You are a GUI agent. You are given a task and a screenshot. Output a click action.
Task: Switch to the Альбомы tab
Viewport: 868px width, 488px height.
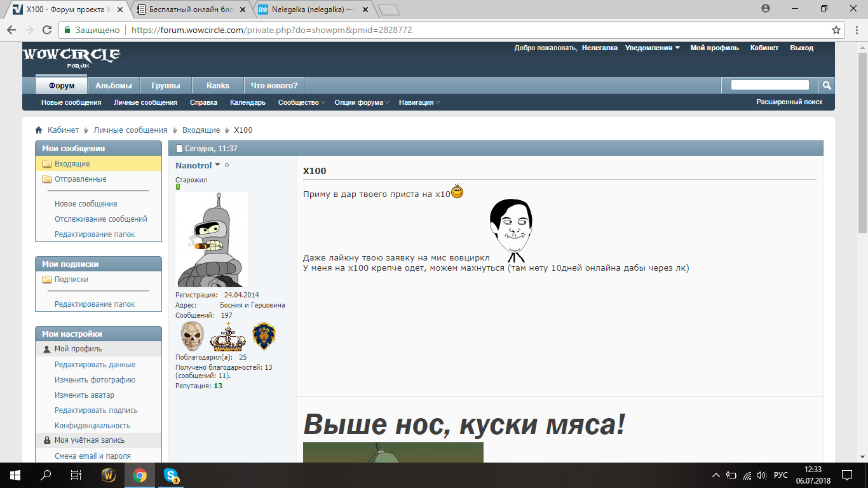114,85
